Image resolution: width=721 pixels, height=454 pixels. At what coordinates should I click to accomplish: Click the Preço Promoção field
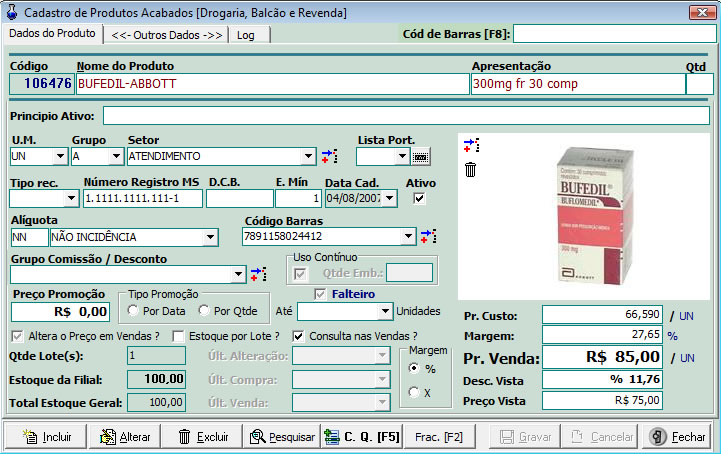(60, 312)
